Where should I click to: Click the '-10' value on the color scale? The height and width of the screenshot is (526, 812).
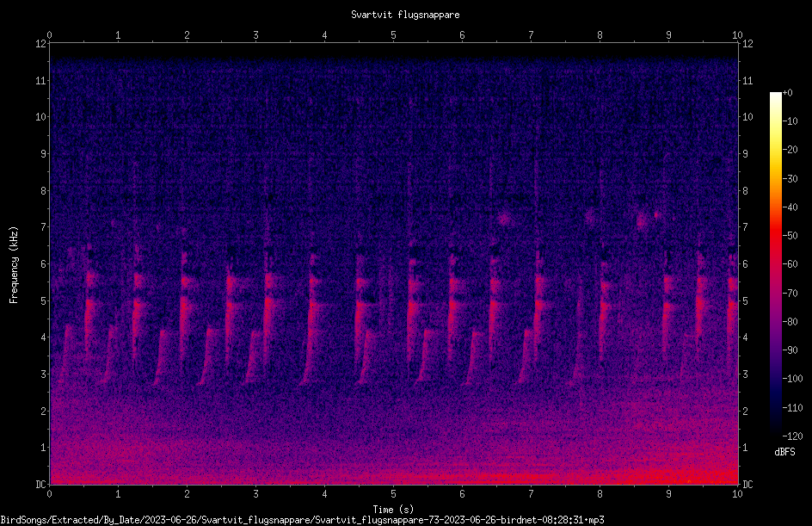click(790, 121)
